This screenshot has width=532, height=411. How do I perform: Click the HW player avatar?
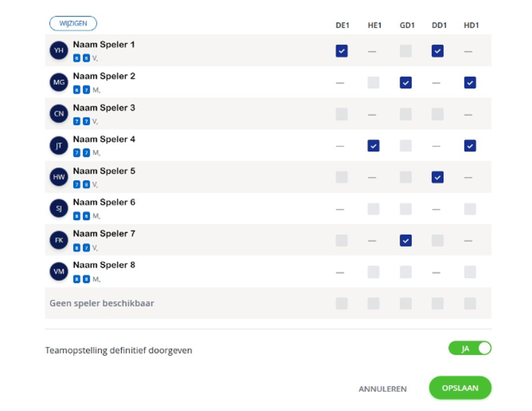pyautogui.click(x=58, y=177)
